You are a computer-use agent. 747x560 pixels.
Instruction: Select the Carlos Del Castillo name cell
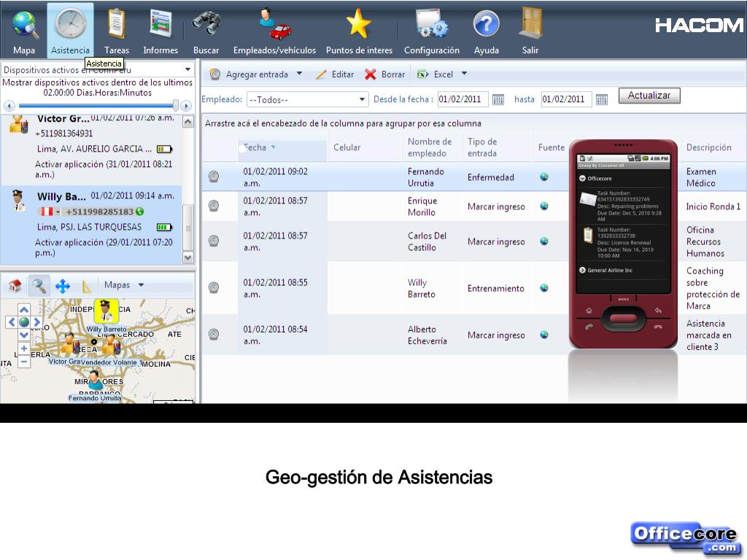click(x=432, y=241)
